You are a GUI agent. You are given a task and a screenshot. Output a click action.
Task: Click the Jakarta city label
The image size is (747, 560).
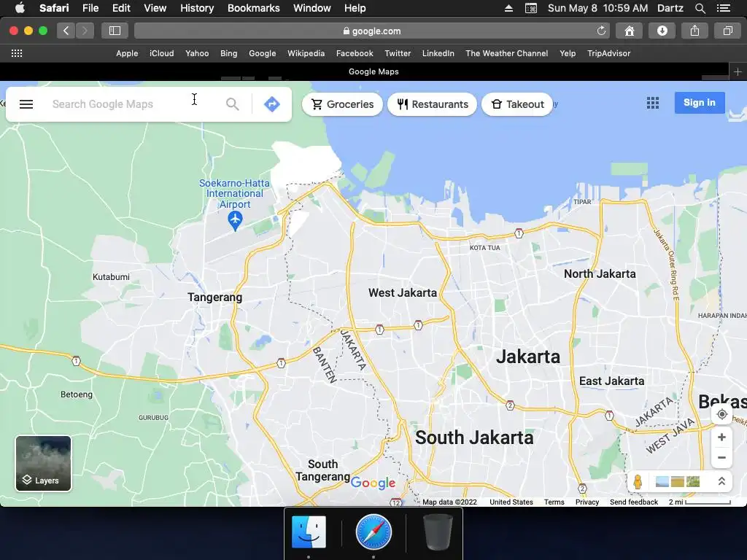(528, 357)
